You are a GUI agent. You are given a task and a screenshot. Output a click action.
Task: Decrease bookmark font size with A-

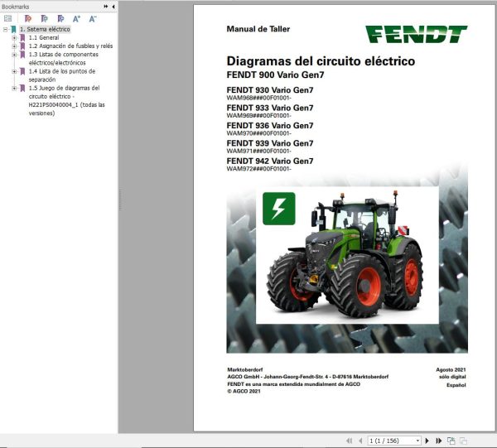92,19
